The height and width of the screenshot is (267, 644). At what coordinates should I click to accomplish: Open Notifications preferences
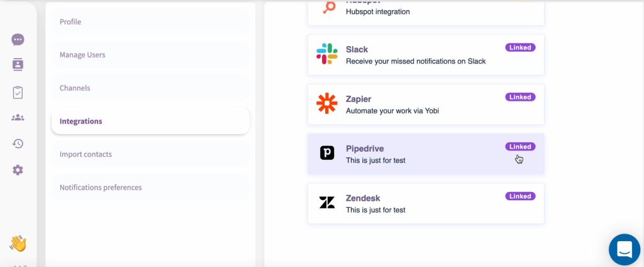pyautogui.click(x=151, y=188)
